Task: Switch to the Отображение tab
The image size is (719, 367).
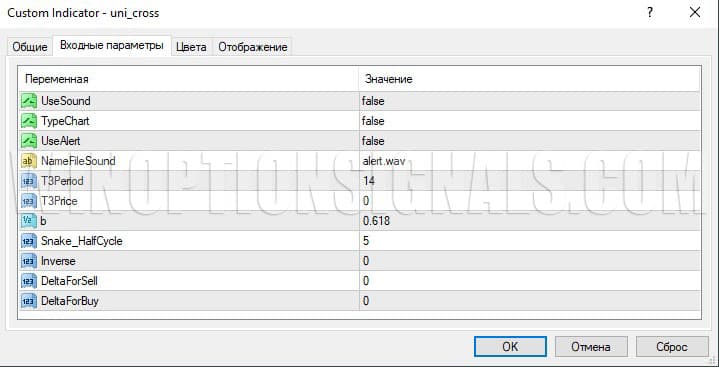Action: click(x=253, y=47)
